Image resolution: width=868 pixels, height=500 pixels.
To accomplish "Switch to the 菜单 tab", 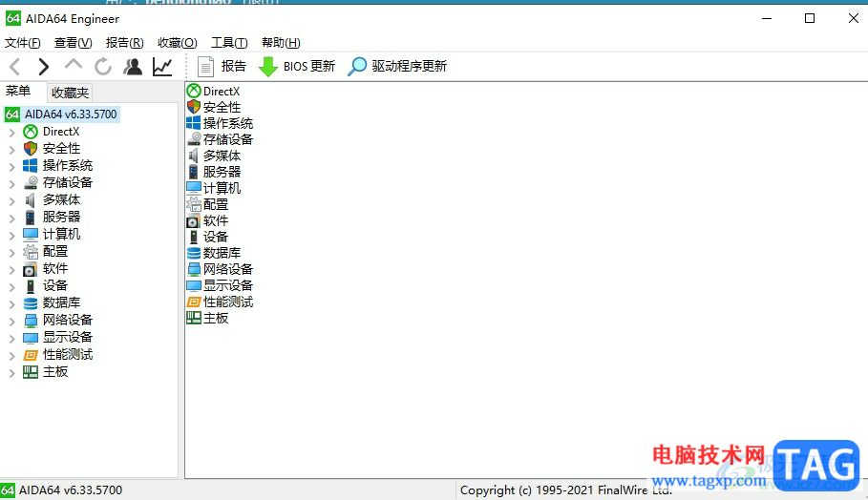I will [x=18, y=92].
